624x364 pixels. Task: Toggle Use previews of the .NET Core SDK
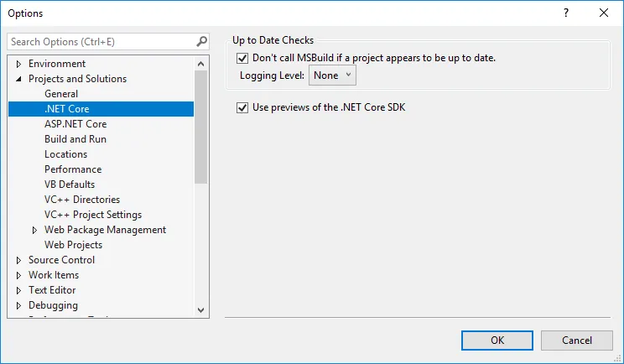[243, 107]
